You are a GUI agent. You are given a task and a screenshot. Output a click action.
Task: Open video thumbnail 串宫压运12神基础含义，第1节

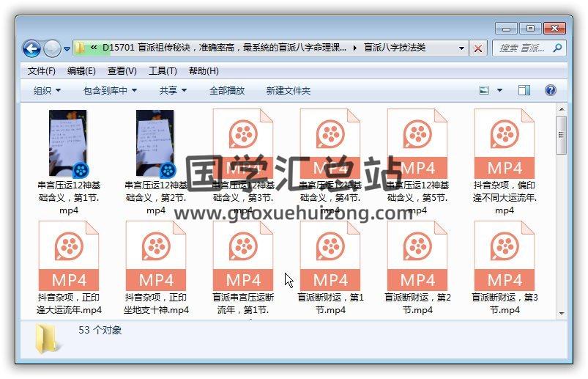point(68,144)
